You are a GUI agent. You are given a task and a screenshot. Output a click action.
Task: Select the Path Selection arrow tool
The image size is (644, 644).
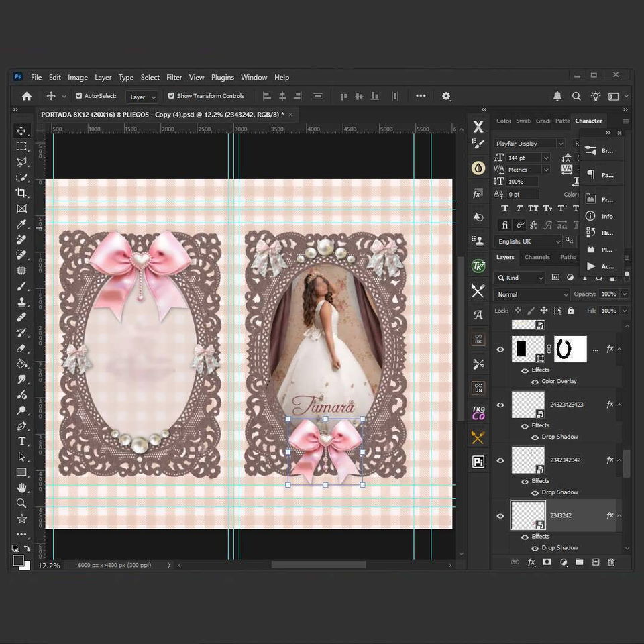(21, 457)
